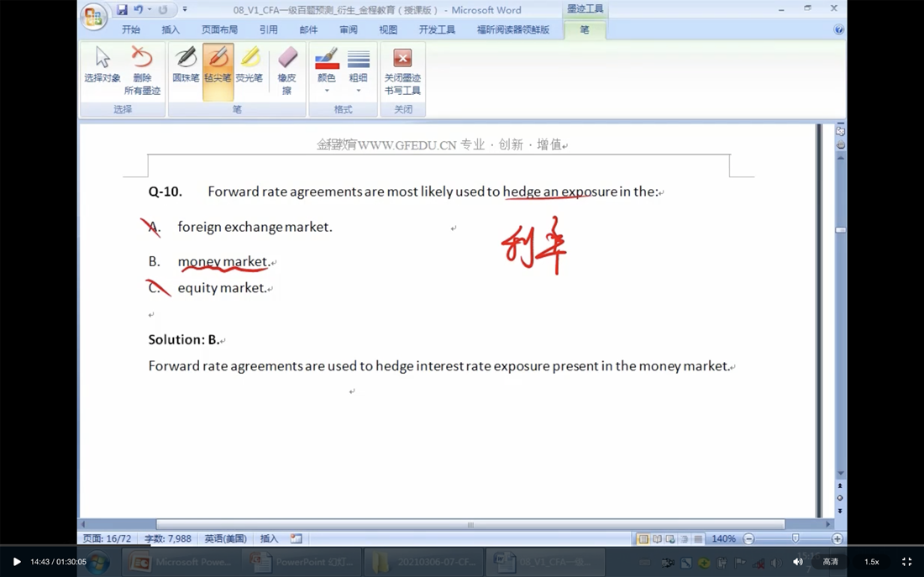Click the zoom slider handle
Screen dimensions: 924x577
795,538
